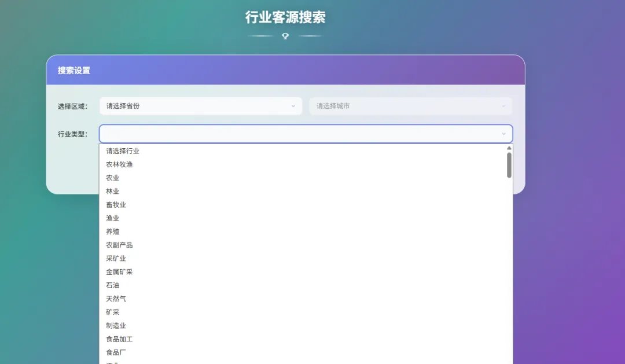
Task: Pick 农副产品 in the dropdown list
Action: pyautogui.click(x=119, y=245)
